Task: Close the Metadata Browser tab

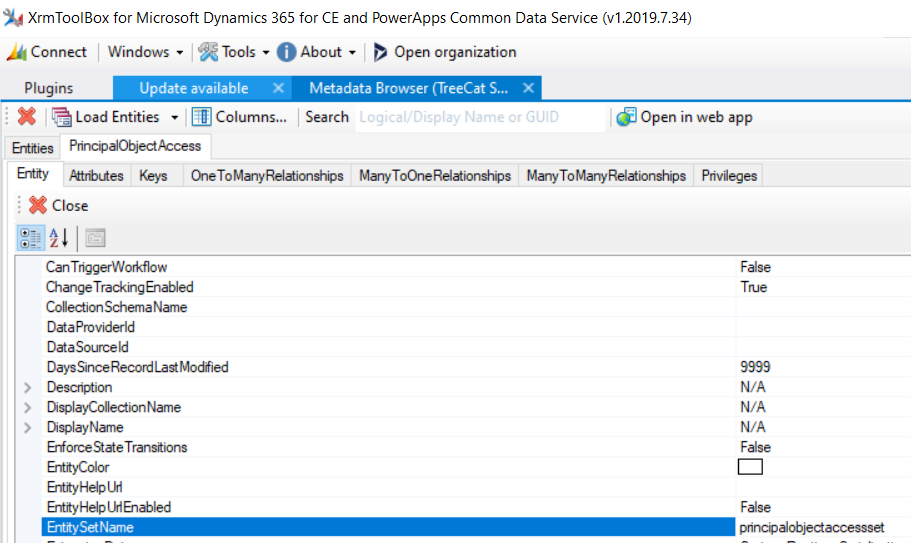Action: [x=528, y=88]
